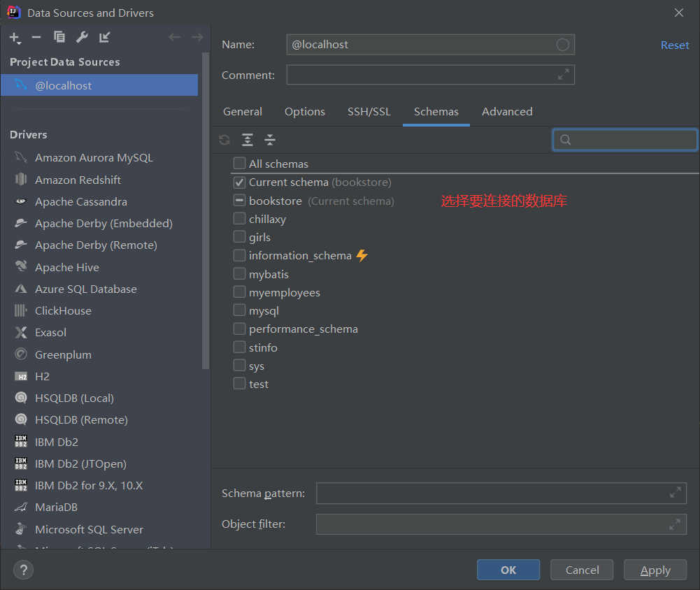Duplicate the data source with copy icon
Viewport: 700px width, 590px height.
tap(59, 37)
